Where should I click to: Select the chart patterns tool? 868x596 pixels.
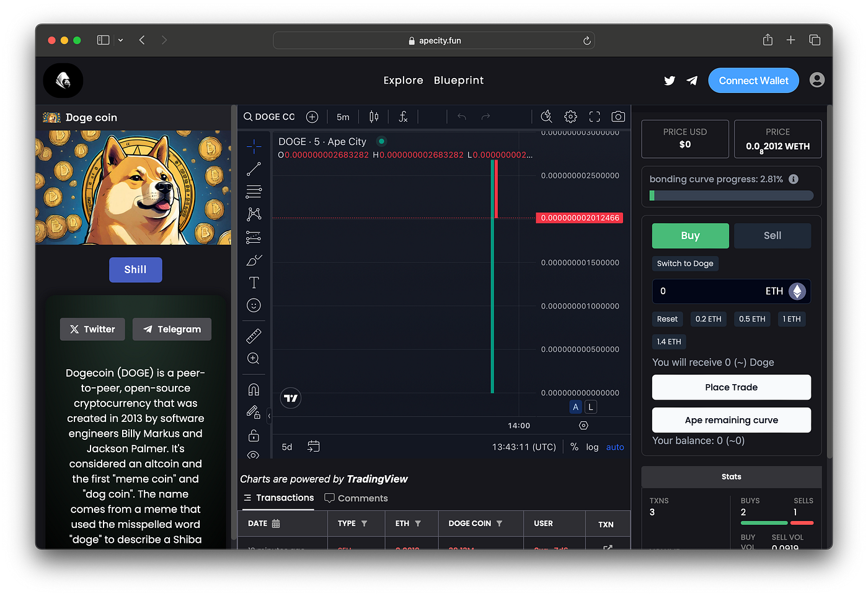coord(254,214)
